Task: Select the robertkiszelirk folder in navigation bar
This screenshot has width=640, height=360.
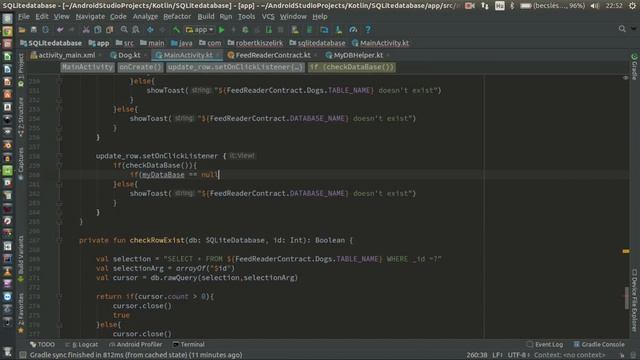Action: click(256, 43)
